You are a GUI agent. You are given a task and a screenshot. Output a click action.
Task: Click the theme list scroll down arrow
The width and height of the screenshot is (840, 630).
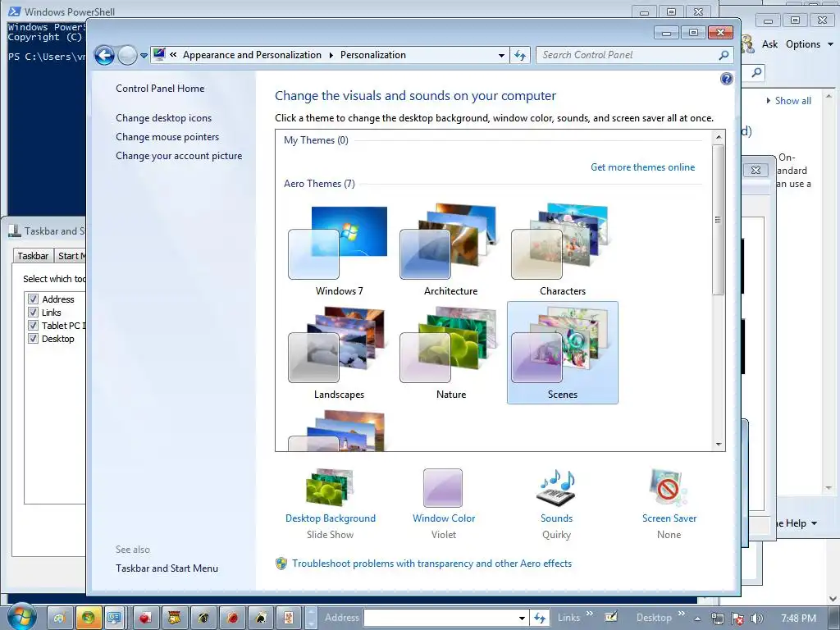[x=719, y=444]
